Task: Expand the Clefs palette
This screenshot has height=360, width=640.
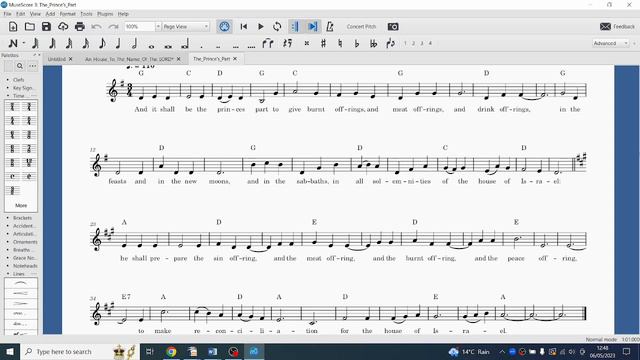Action: tap(18, 80)
